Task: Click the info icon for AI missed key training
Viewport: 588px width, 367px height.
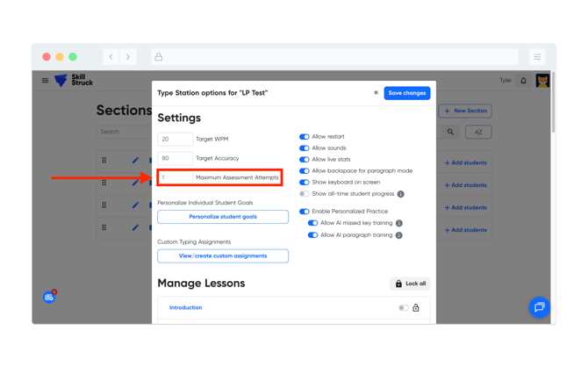Action: [399, 223]
